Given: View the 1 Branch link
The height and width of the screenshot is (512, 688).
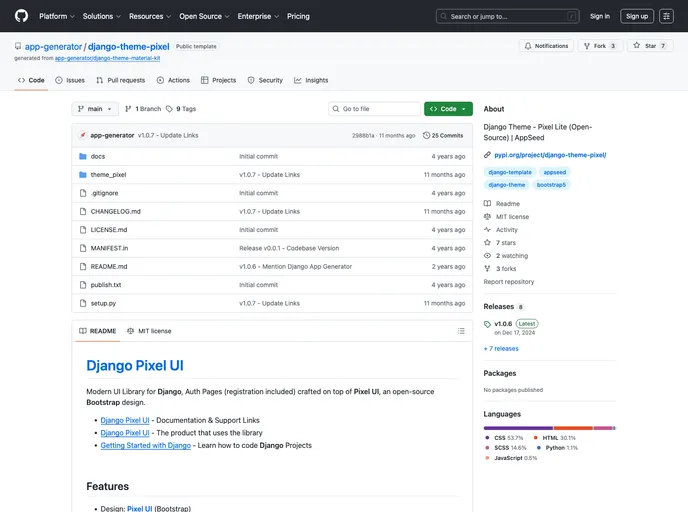Looking at the screenshot, I should [x=143, y=109].
